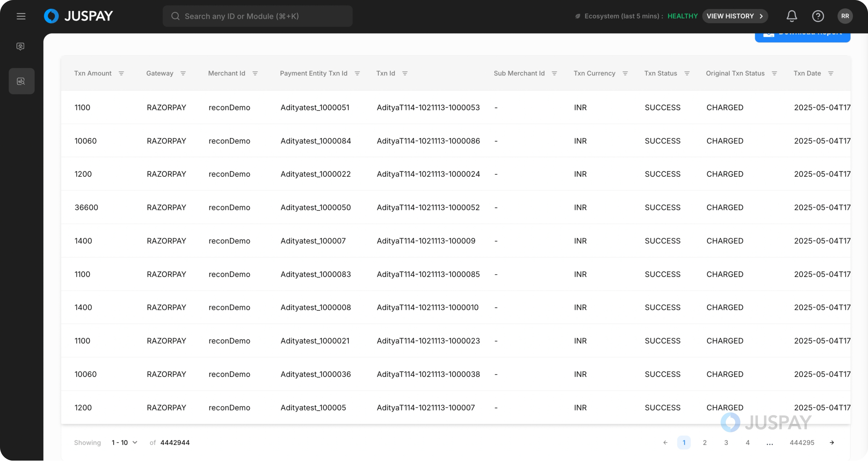Click the RR user avatar

(845, 16)
